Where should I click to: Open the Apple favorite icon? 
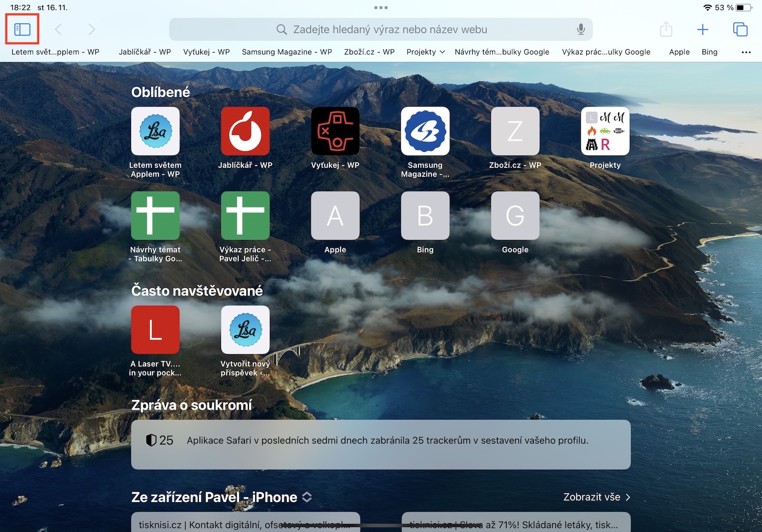tap(335, 215)
